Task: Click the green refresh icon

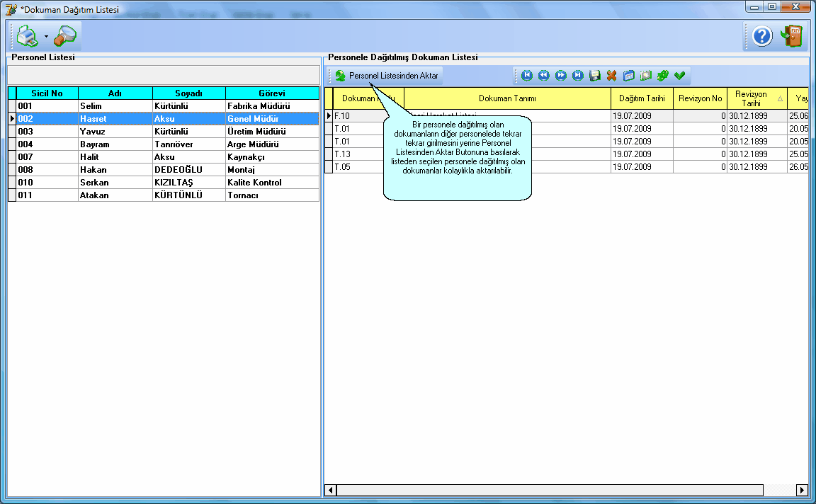Action: [662, 76]
